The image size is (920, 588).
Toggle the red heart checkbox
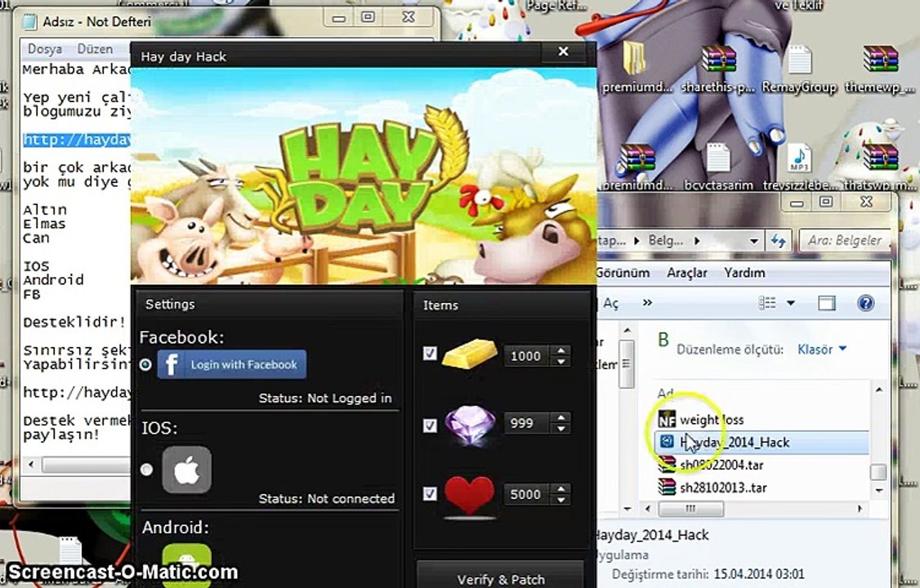coord(430,493)
